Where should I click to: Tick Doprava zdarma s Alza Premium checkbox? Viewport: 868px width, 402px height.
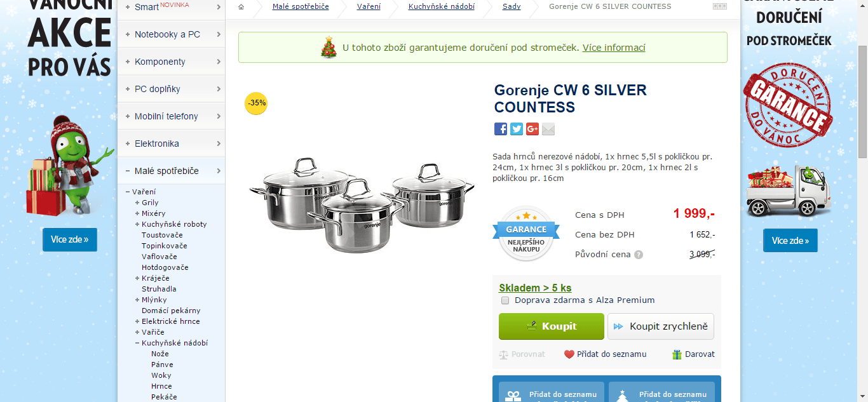tap(505, 300)
